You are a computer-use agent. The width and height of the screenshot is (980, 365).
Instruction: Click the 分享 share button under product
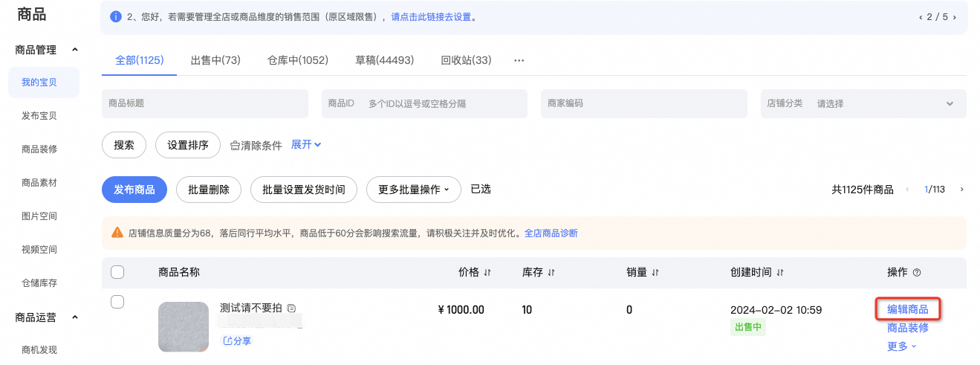tap(238, 340)
